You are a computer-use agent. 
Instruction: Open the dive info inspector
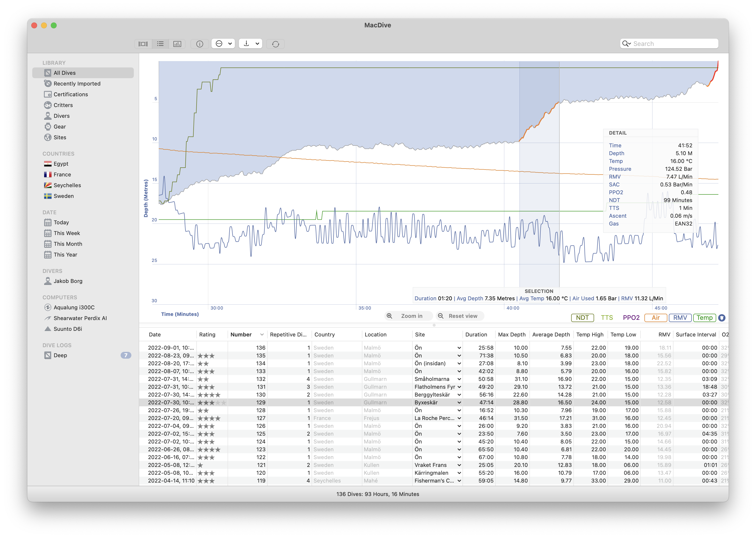(199, 44)
